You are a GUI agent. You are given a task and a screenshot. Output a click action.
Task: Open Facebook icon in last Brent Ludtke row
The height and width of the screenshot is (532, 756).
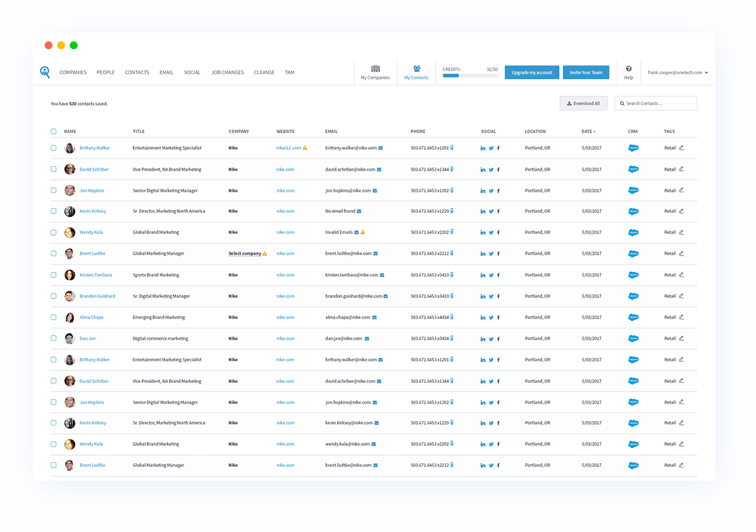(x=498, y=466)
